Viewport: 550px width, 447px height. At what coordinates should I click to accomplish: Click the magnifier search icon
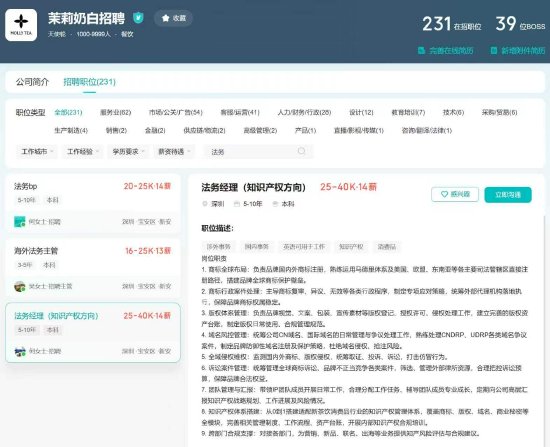pos(301,151)
